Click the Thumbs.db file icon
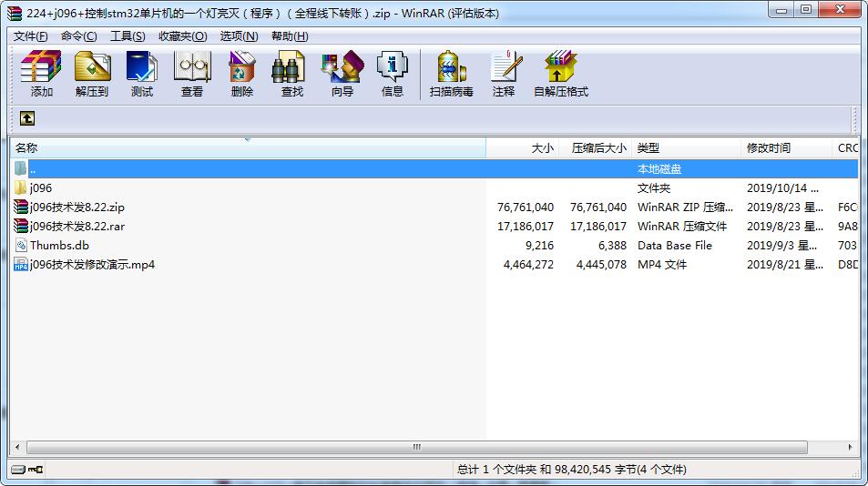 [21, 245]
